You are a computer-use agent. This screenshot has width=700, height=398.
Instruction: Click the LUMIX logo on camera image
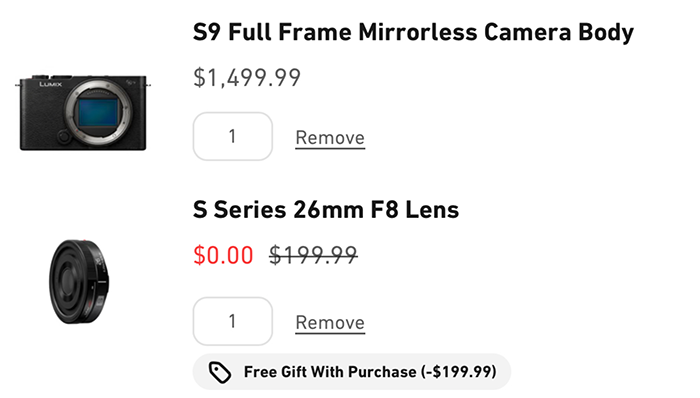(x=50, y=84)
